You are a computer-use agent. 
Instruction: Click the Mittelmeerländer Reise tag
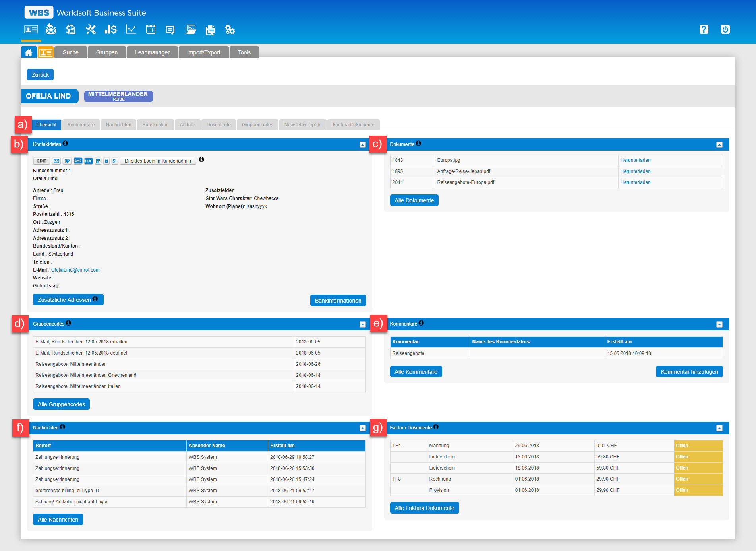tap(118, 96)
